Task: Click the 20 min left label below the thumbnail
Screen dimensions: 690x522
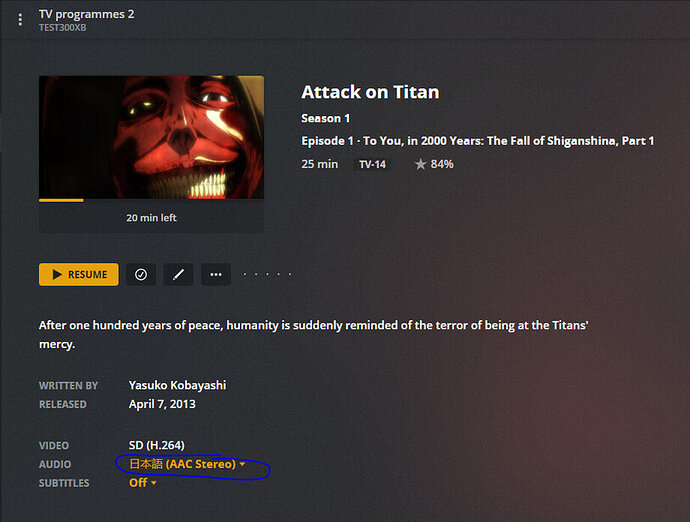Action: pos(151,218)
